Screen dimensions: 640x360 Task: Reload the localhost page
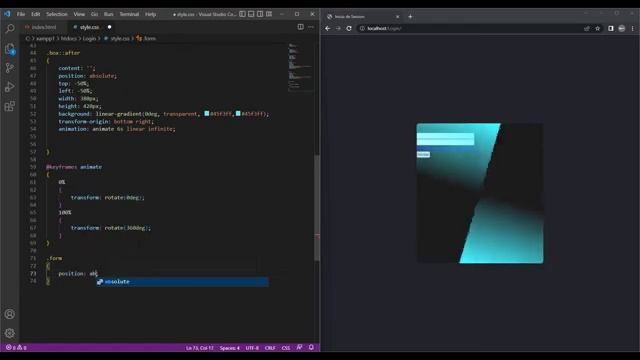tap(349, 29)
